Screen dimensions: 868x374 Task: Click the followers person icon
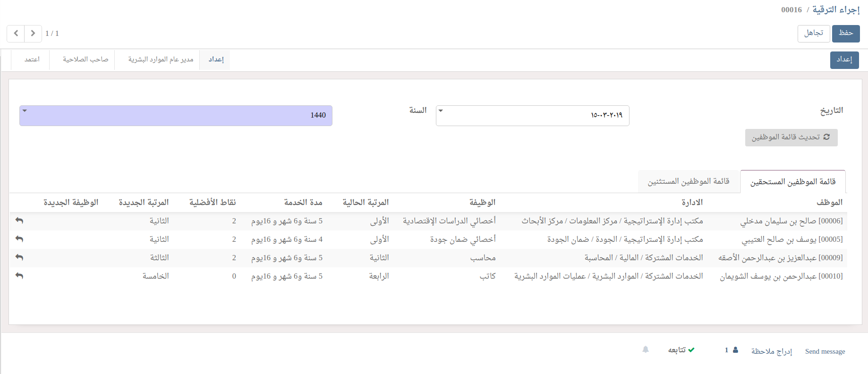coord(735,350)
